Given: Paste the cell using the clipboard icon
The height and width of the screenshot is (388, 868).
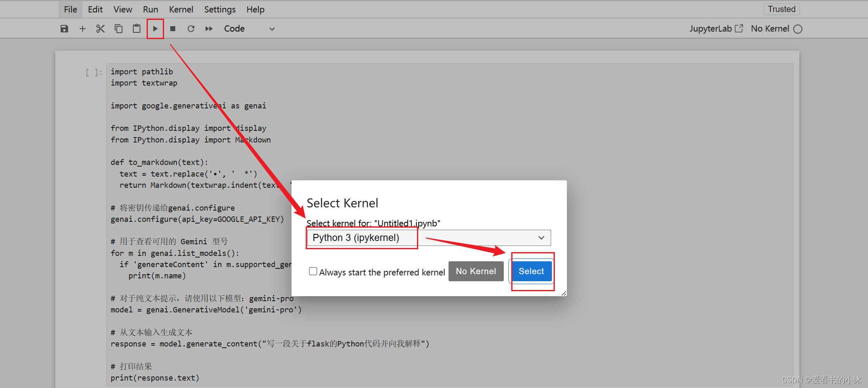Looking at the screenshot, I should [137, 29].
